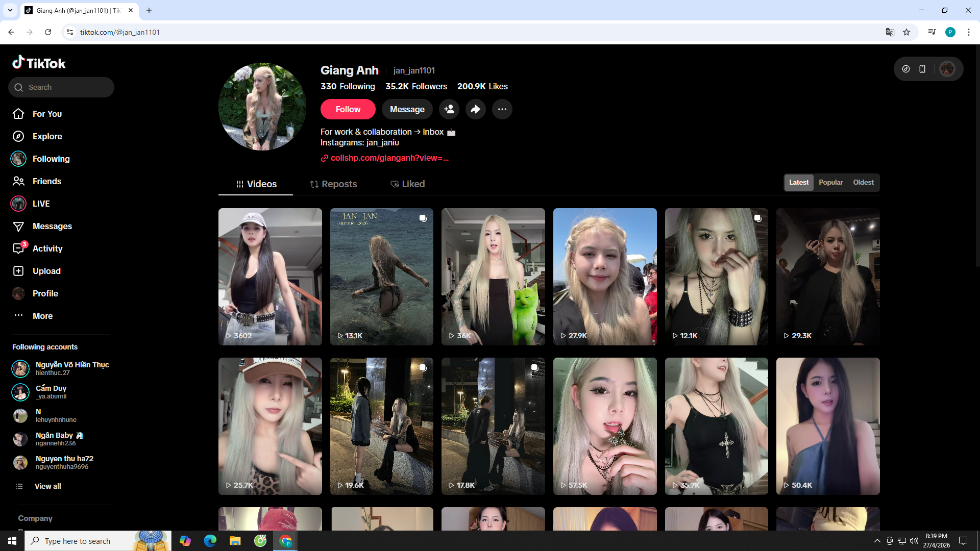
Task: Click the add friend icon button
Action: 449,109
